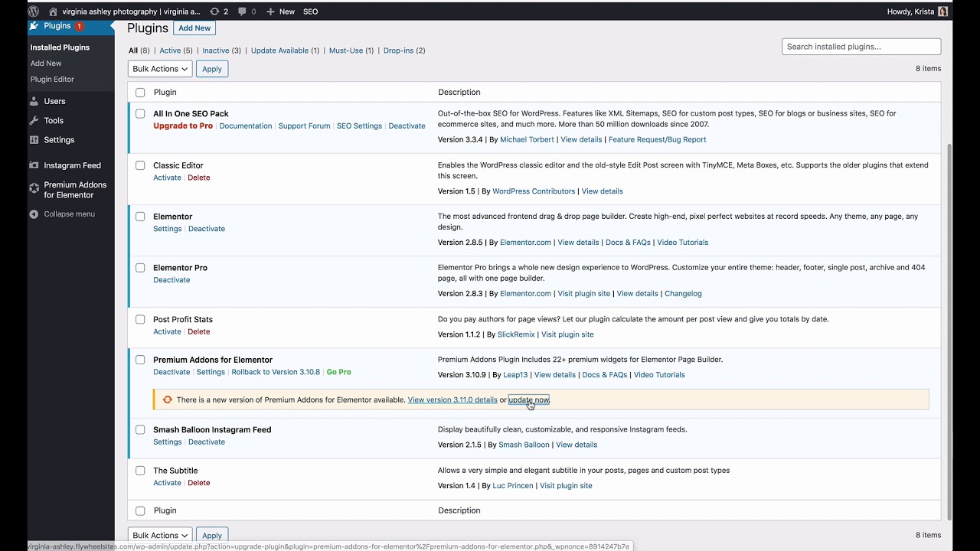The width and height of the screenshot is (980, 551).
Task: Check the Classic Editor checkbox
Action: (140, 165)
